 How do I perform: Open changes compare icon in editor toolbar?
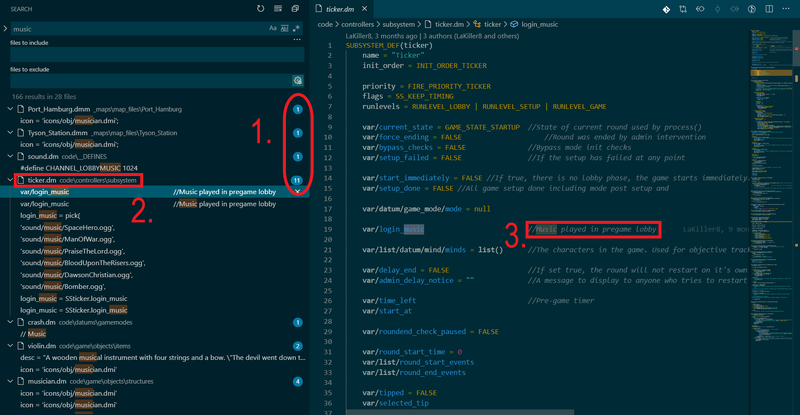click(x=683, y=9)
